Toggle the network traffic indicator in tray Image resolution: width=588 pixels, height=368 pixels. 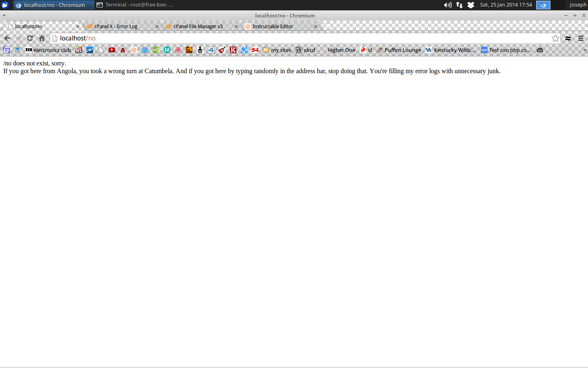(459, 5)
